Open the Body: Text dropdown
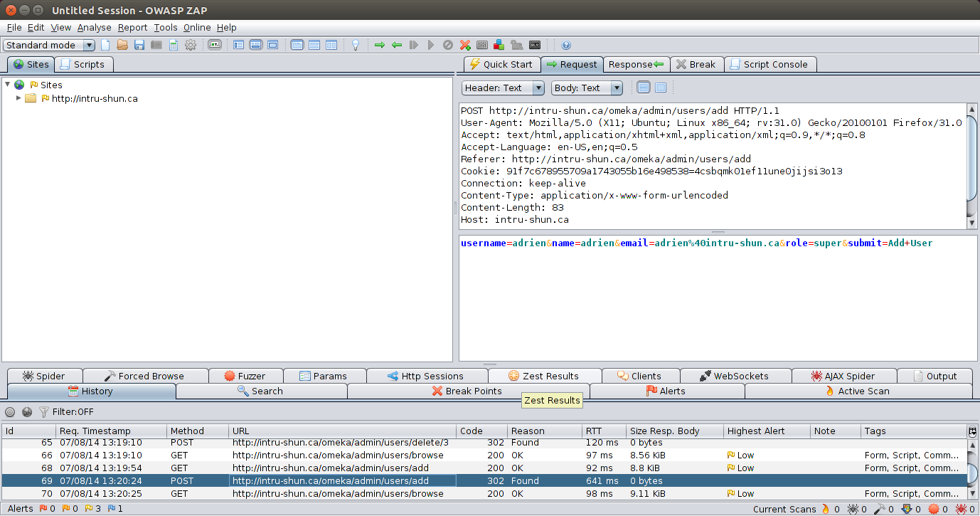The width and height of the screenshot is (980, 516). [x=587, y=88]
